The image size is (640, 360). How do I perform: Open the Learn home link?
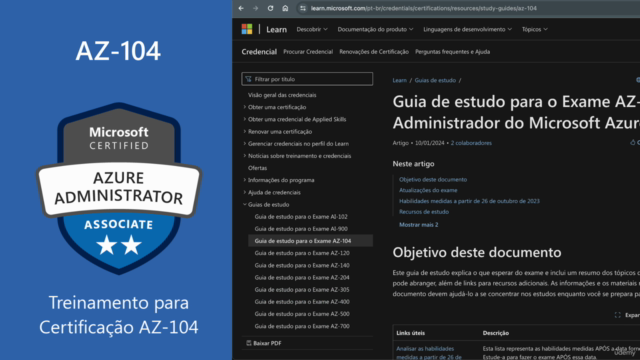click(x=276, y=29)
